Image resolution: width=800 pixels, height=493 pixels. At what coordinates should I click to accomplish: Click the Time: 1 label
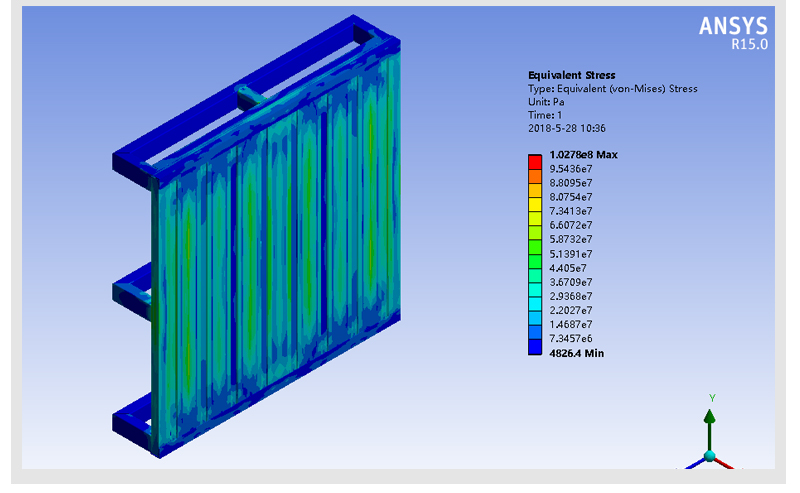544,115
